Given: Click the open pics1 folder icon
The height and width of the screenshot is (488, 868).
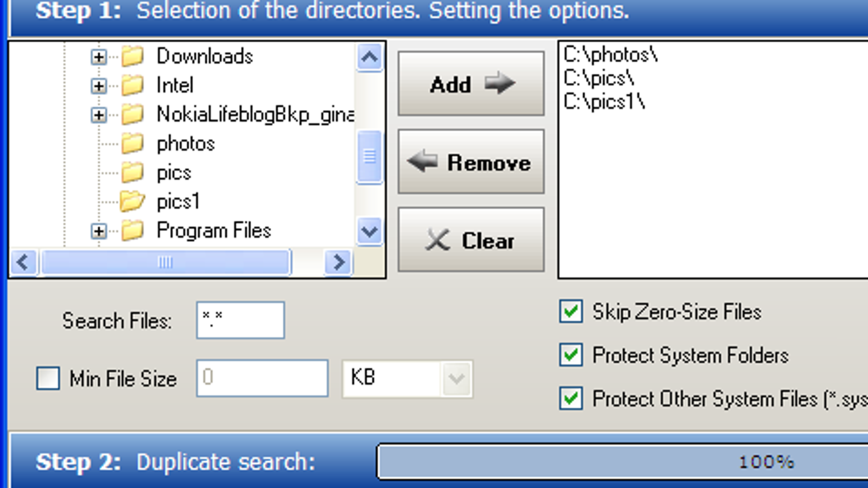Looking at the screenshot, I should [x=132, y=201].
